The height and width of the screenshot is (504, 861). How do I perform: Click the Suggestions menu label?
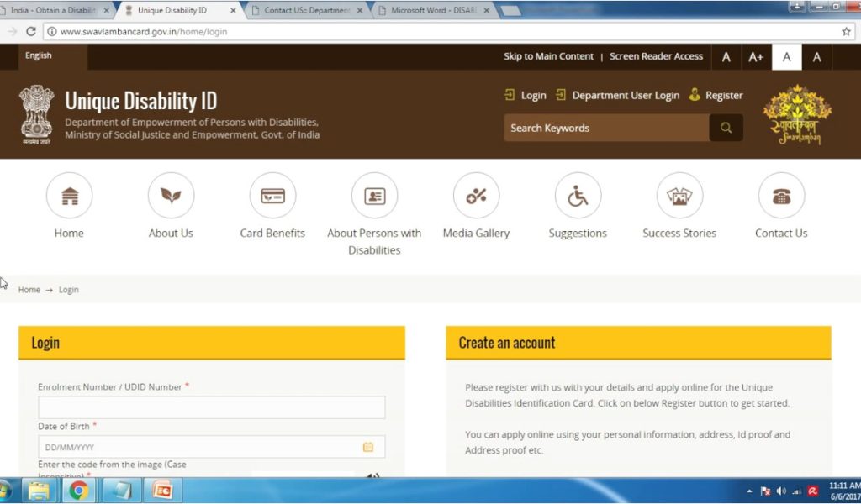[x=578, y=233]
